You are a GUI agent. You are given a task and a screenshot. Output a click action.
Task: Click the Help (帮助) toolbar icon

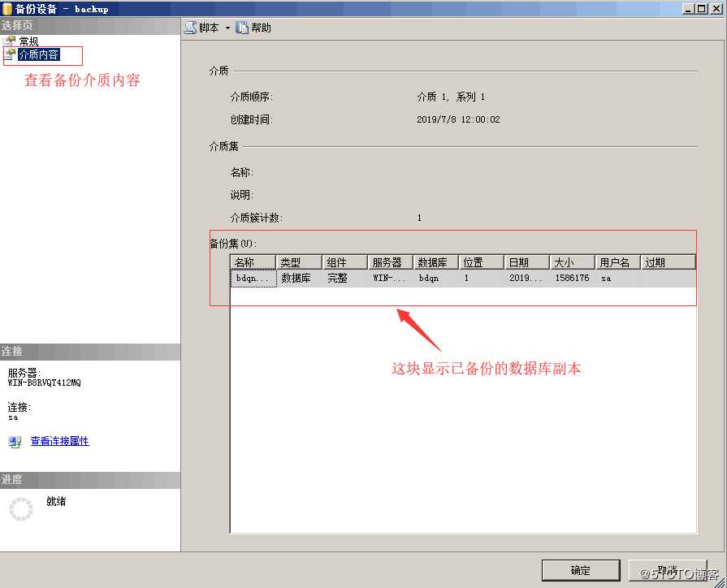[x=241, y=28]
